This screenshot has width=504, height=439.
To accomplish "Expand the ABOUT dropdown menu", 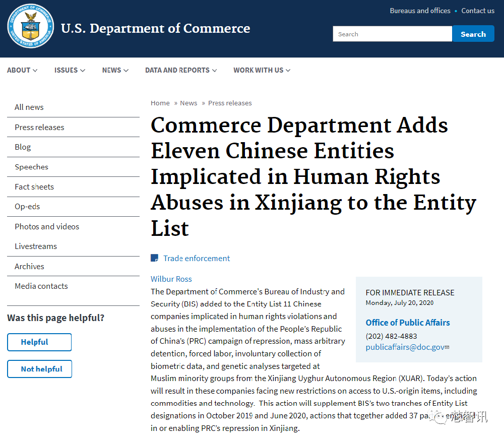I will pyautogui.click(x=22, y=70).
